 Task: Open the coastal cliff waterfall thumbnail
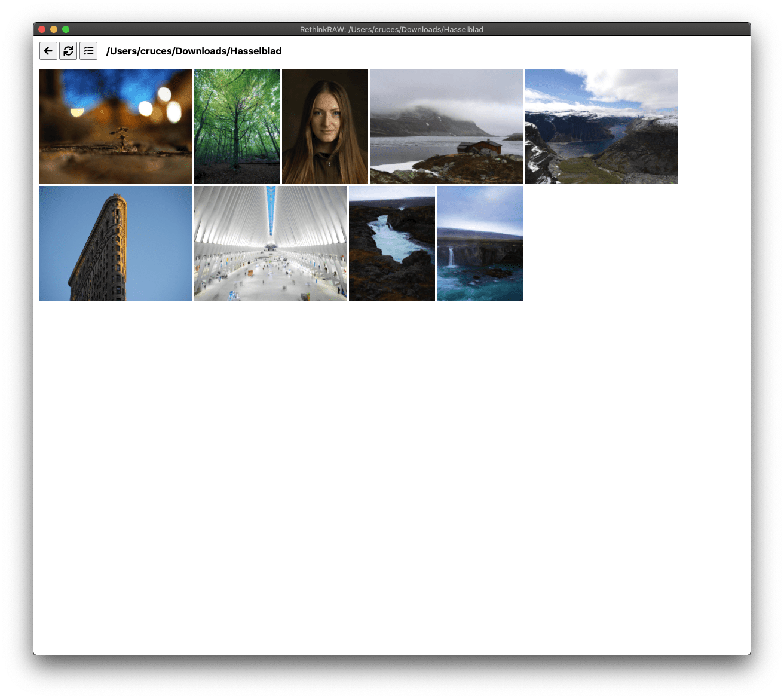point(480,243)
